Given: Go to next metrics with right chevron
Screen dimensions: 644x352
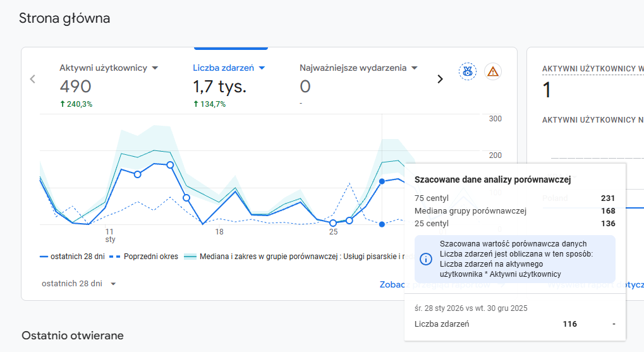Looking at the screenshot, I should pos(440,79).
